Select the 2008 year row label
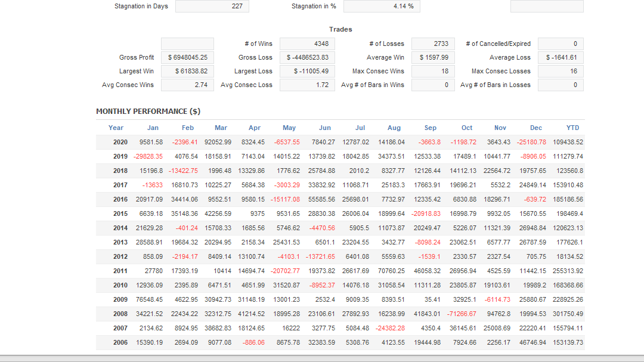Viewport: 644px width, 362px height. pos(120,314)
